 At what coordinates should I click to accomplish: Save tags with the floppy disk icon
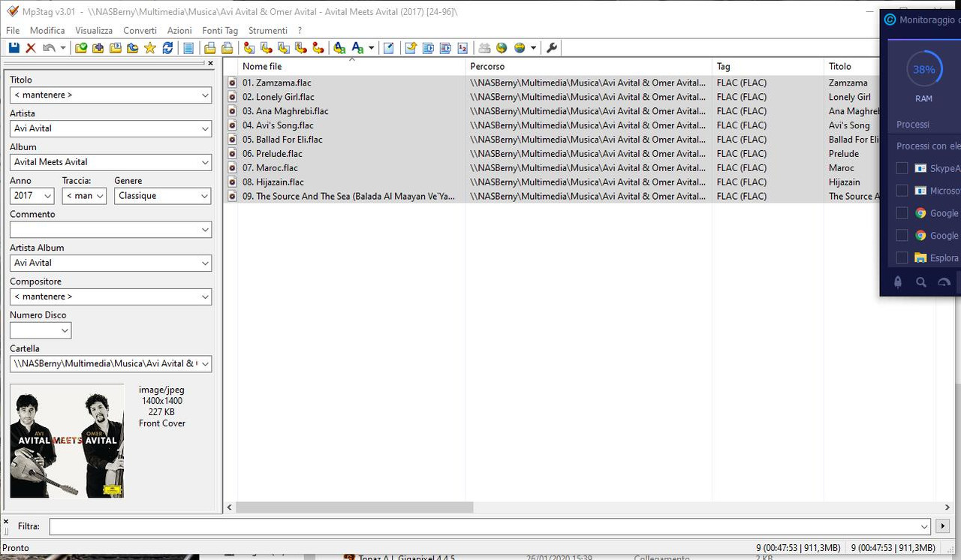pyautogui.click(x=14, y=48)
